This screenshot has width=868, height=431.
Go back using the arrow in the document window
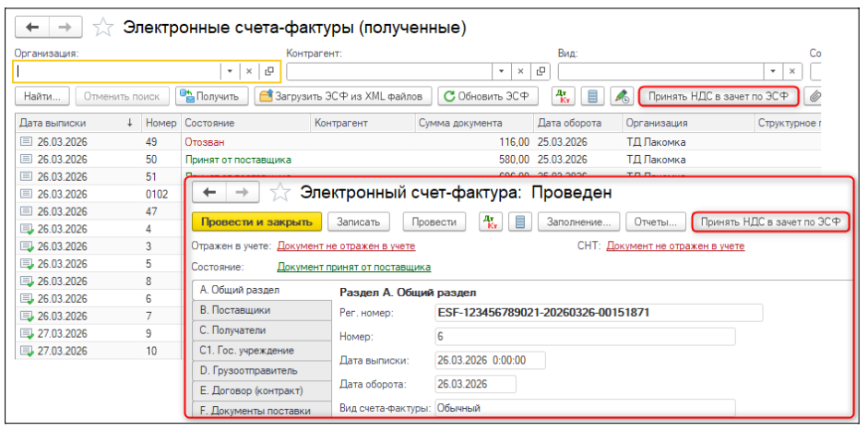click(209, 193)
